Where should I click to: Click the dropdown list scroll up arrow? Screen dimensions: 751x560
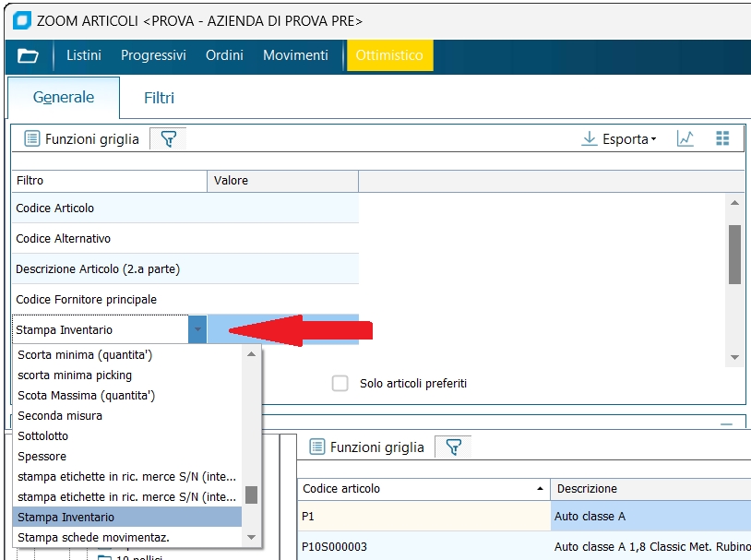point(252,354)
